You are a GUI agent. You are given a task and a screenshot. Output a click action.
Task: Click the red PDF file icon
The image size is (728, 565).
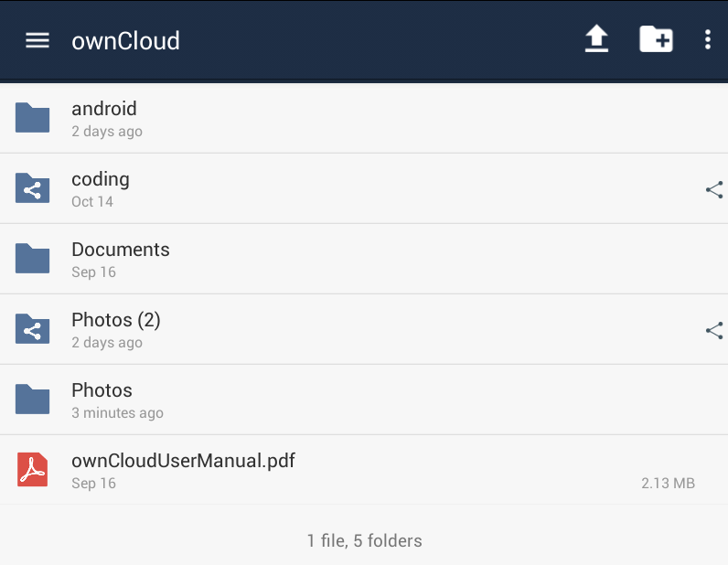(33, 469)
